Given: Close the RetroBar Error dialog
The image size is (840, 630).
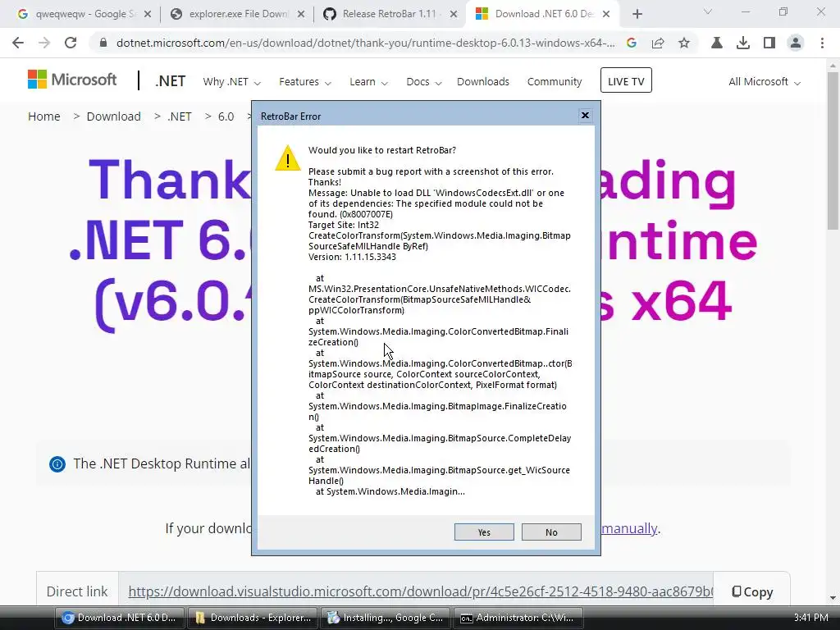Looking at the screenshot, I should tap(585, 115).
